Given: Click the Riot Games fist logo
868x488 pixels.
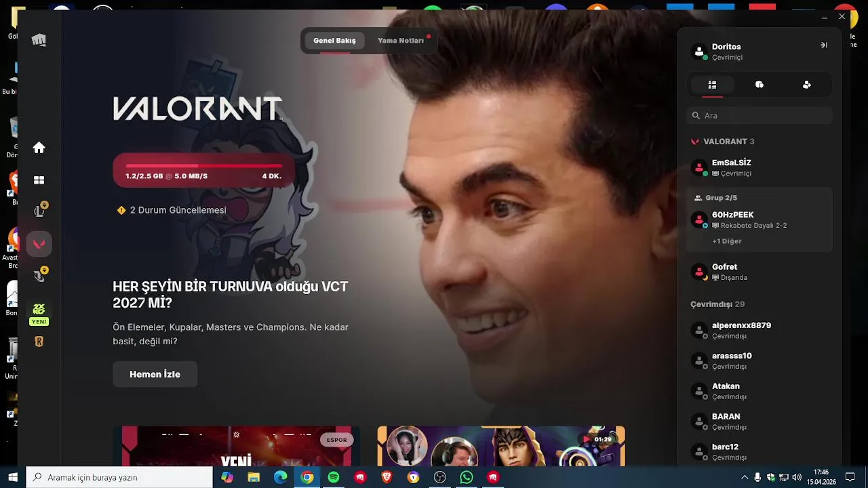Looking at the screenshot, I should [39, 40].
